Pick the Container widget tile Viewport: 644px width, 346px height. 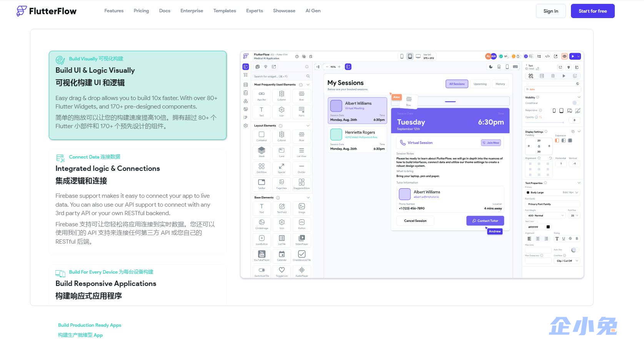(261, 136)
